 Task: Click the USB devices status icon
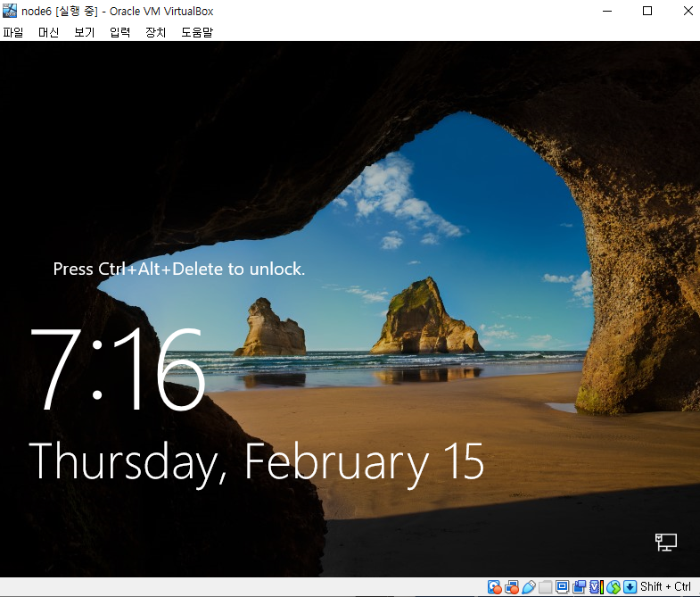pos(529,586)
